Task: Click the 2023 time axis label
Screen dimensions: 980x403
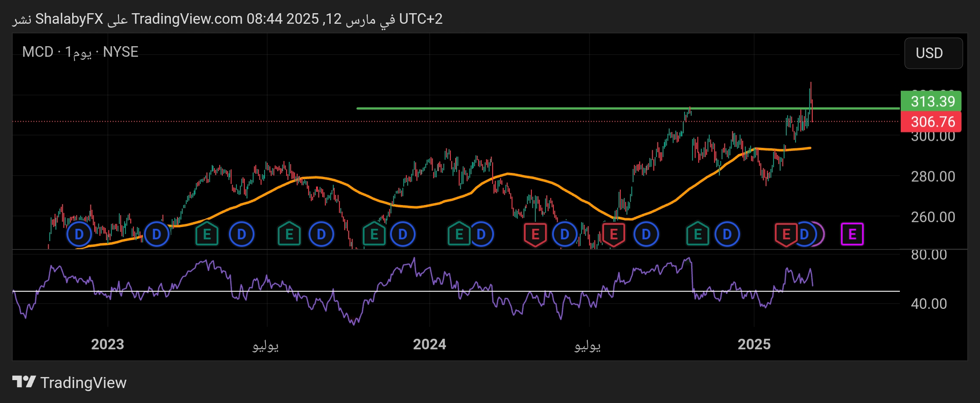Action: pos(107,344)
